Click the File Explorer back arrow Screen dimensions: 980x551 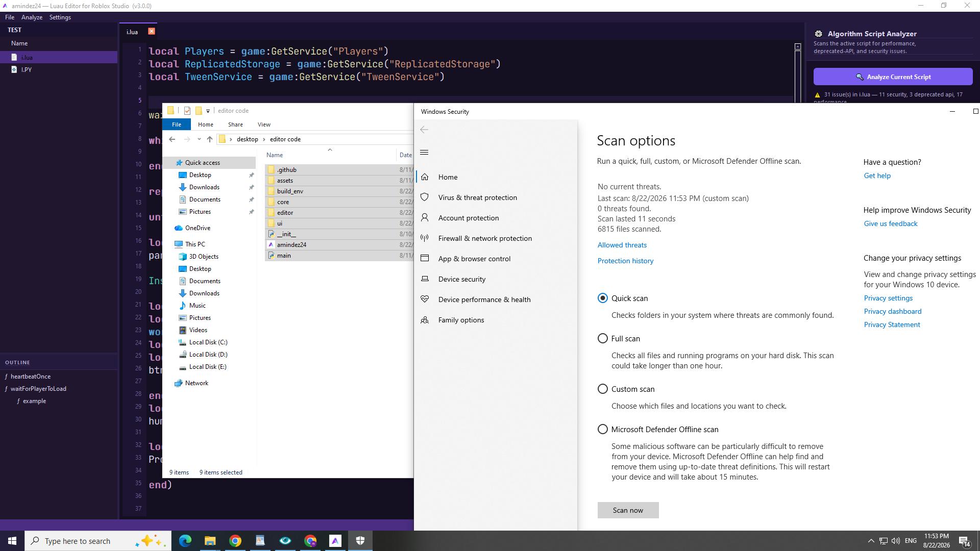tap(172, 139)
